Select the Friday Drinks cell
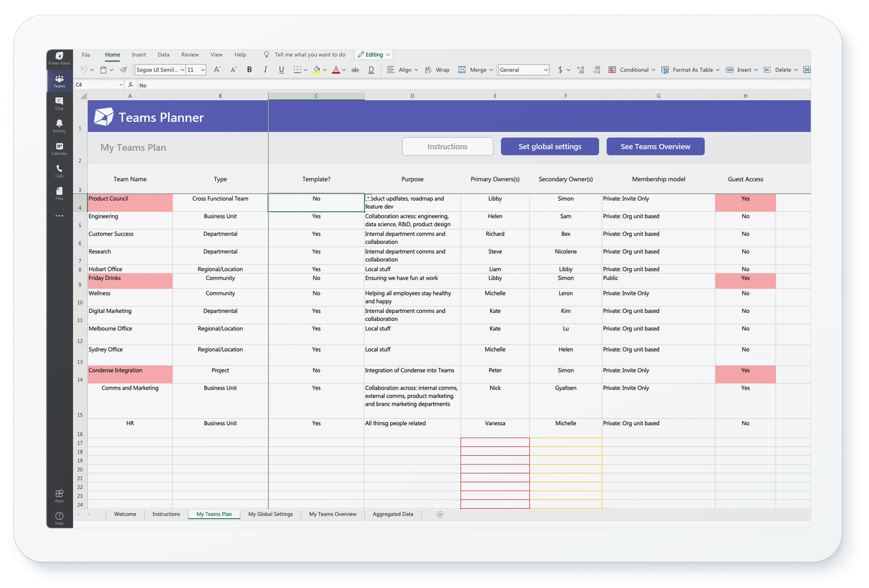This screenshot has height=588, width=869. pos(130,281)
